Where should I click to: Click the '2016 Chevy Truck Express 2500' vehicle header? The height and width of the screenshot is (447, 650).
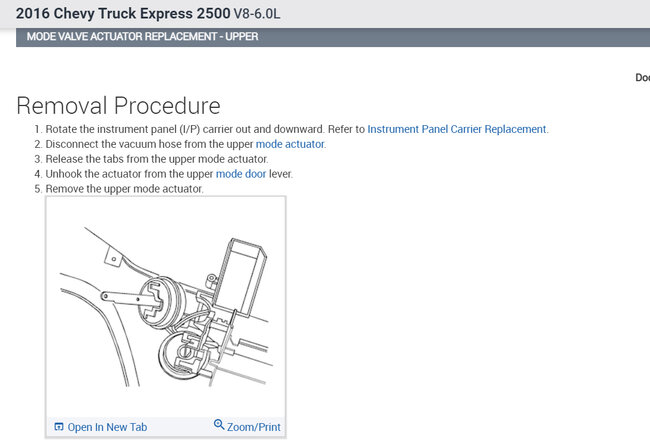click(148, 13)
